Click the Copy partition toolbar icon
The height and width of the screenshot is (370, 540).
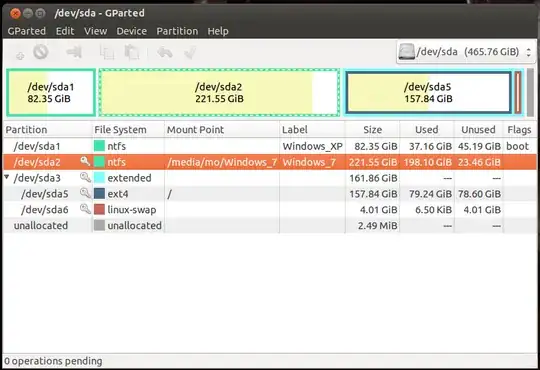pyautogui.click(x=107, y=53)
